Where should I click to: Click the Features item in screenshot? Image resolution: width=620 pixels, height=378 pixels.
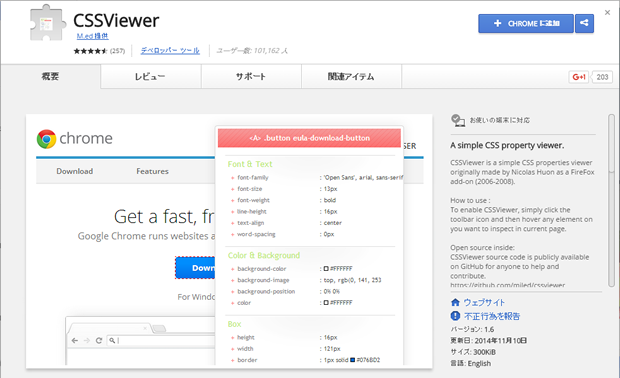pos(152,171)
